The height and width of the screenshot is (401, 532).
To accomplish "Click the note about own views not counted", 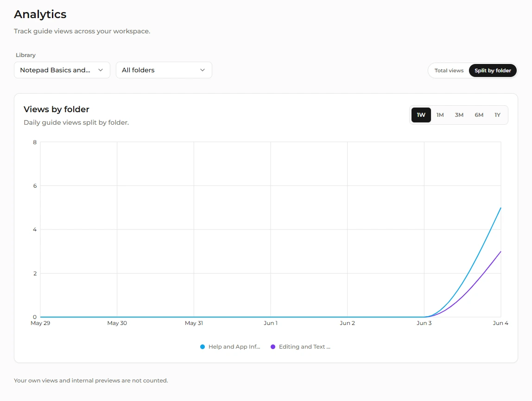I will click(x=91, y=381).
